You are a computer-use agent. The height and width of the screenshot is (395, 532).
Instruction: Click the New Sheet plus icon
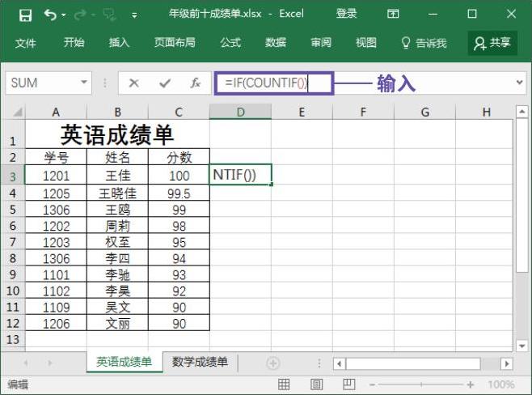272,363
